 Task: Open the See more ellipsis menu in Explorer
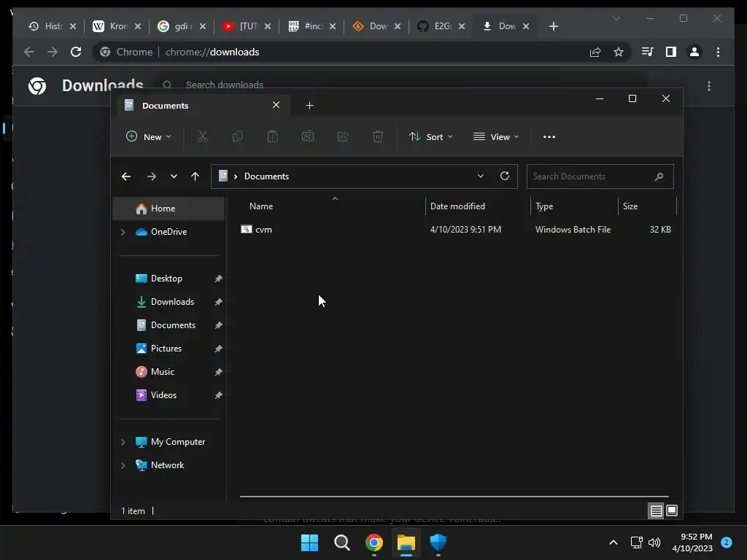click(549, 136)
